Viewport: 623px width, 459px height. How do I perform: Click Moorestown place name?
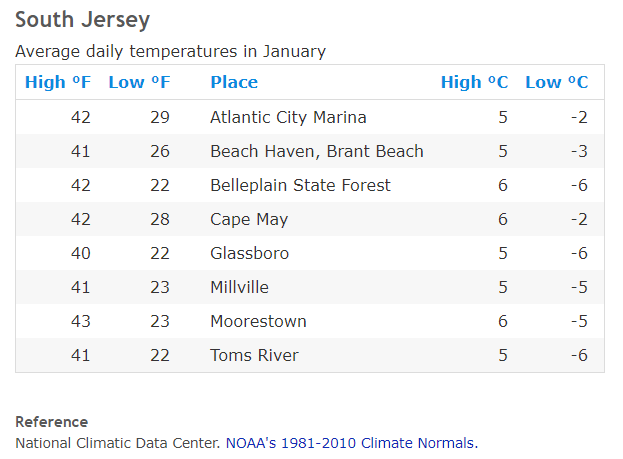(258, 321)
